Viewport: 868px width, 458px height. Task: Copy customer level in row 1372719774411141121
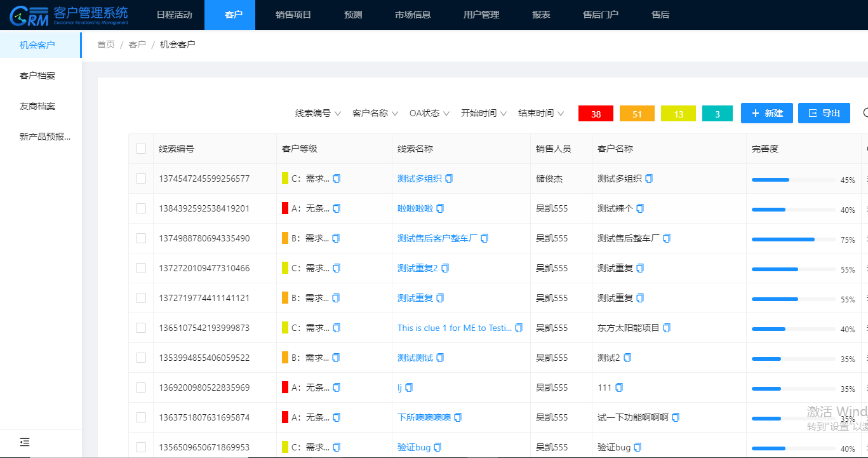point(337,298)
